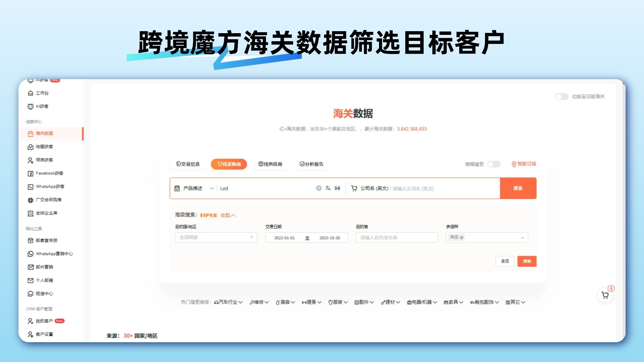The width and height of the screenshot is (644, 362).
Task: Expand the 全部国家 destination country dropdown
Action: 216,238
